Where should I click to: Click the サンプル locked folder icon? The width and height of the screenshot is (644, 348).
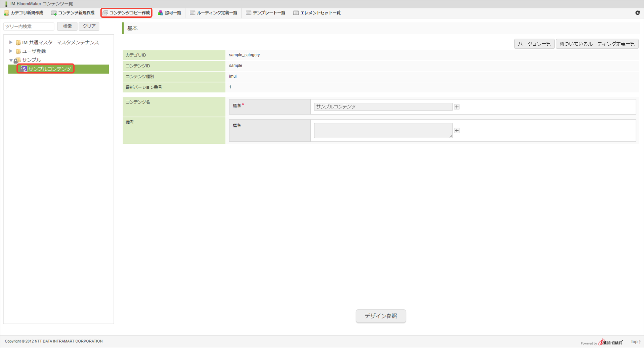17,60
